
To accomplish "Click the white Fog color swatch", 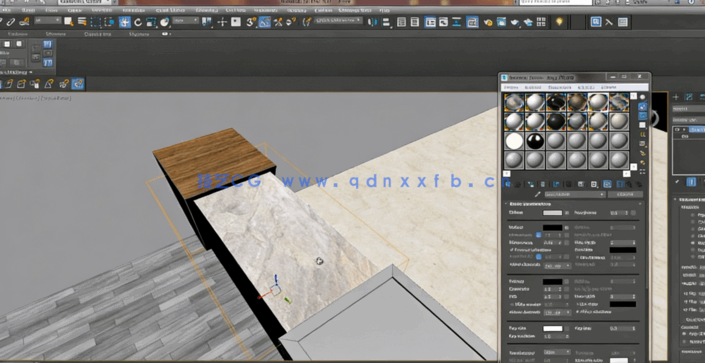I will click(553, 329).
